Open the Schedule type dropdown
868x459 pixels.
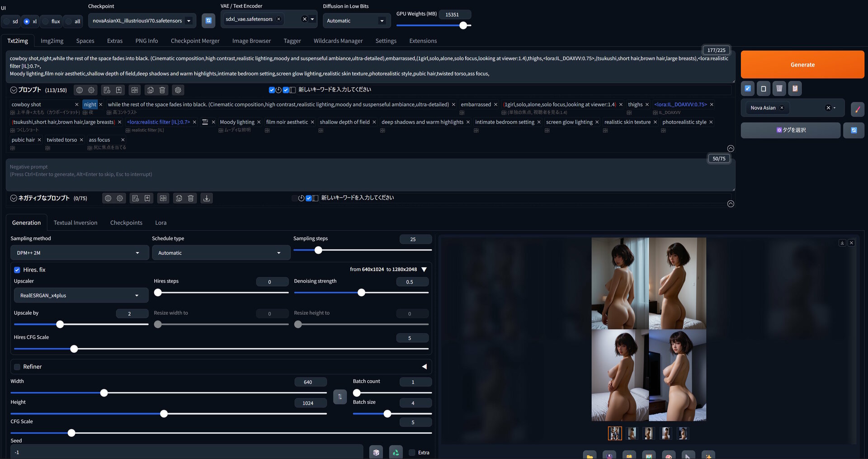(x=221, y=253)
